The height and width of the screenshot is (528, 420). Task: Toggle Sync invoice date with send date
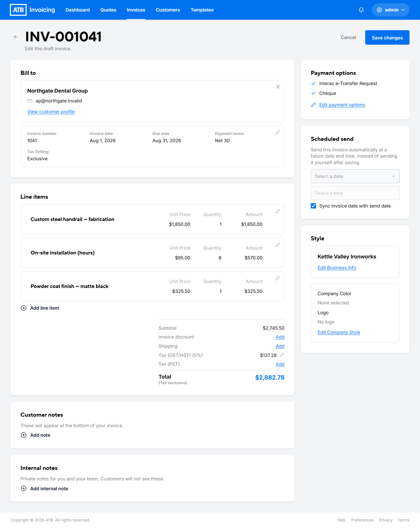[313, 206]
